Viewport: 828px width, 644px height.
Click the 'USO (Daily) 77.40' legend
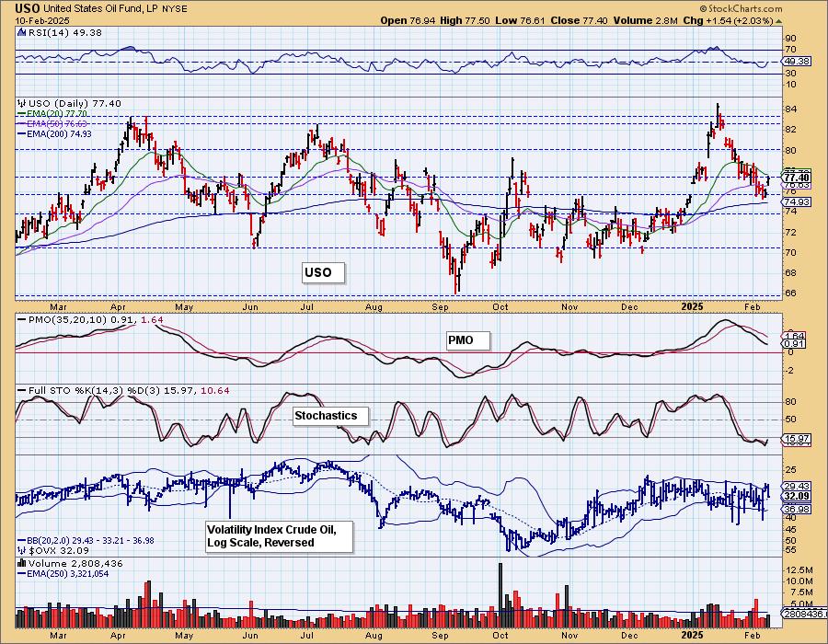75,103
